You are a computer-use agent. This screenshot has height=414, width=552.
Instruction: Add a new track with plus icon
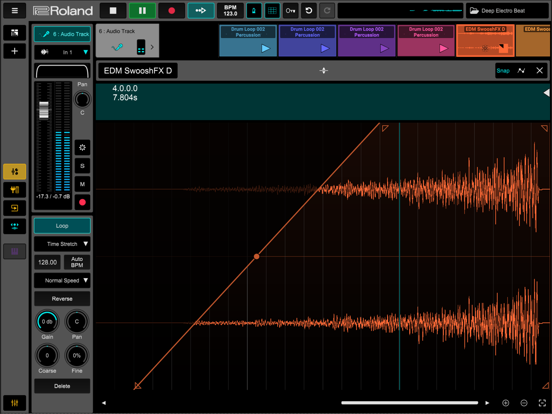point(14,51)
